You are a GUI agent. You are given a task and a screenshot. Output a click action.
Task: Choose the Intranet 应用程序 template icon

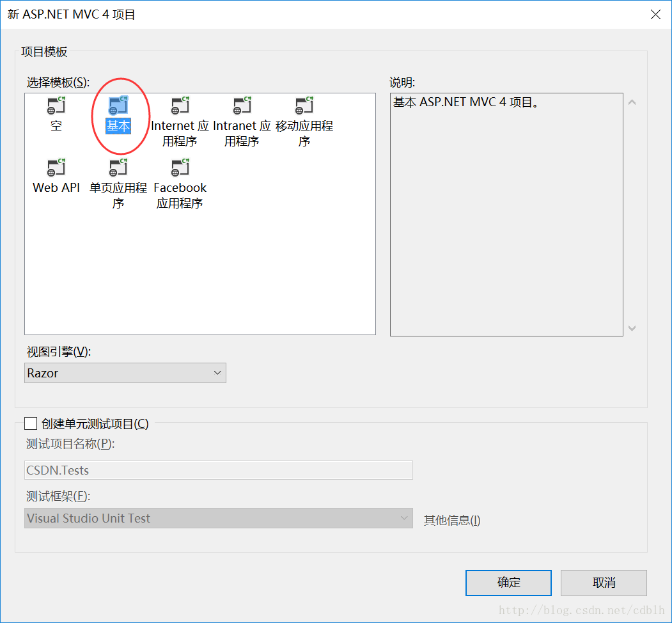(242, 106)
